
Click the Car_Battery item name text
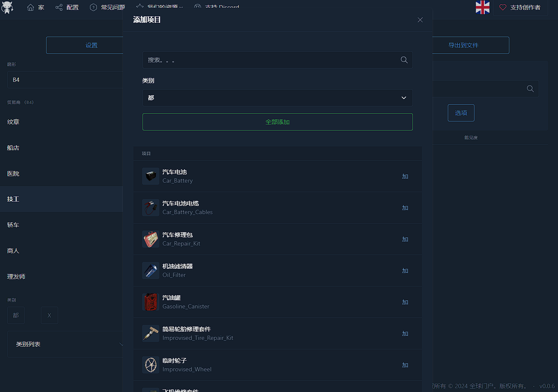tap(177, 181)
